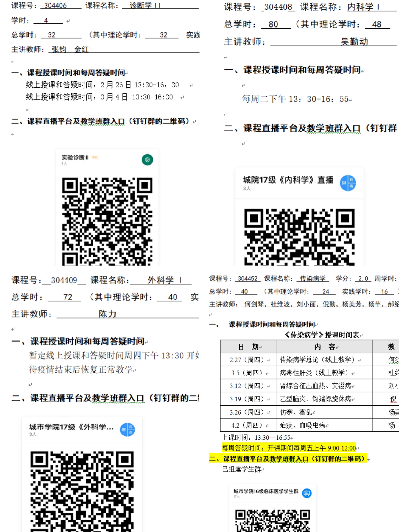Click table cell 疟疾、血吸虫病
Screen dimensions: 399x532
pos(325,425)
